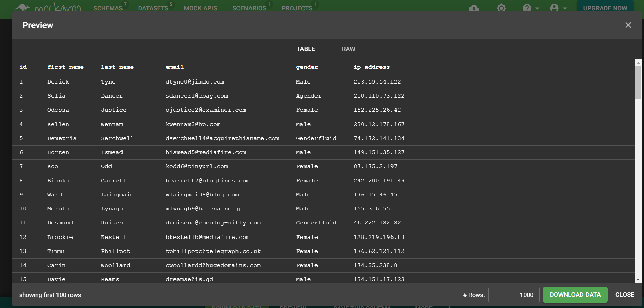This screenshot has width=644, height=308.
Task: Click the Upgrade Now button
Action: (605, 8)
